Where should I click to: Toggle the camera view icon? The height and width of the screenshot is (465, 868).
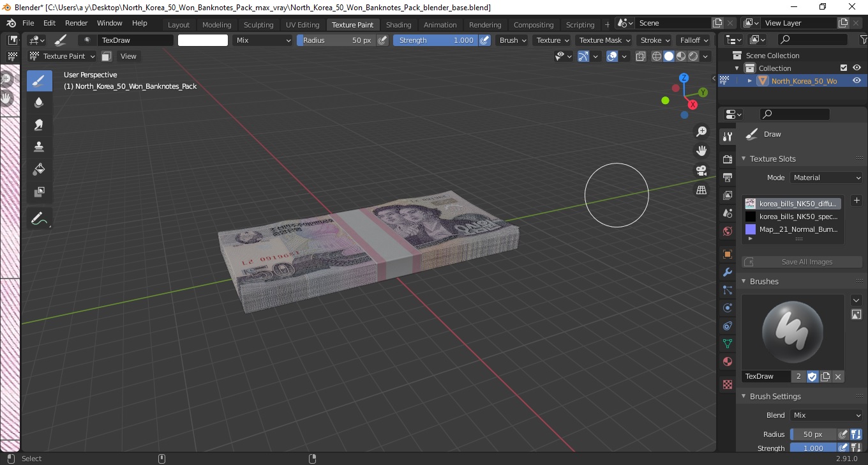click(x=701, y=171)
